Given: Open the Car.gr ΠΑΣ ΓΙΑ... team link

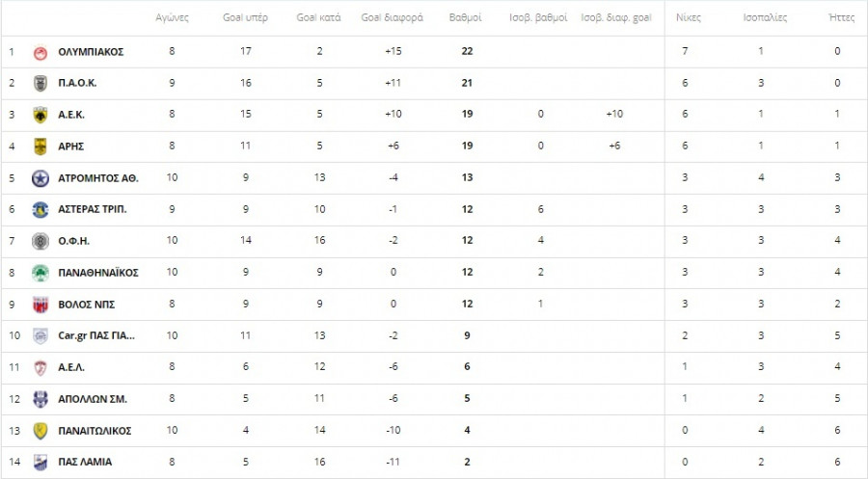Looking at the screenshot, I should tap(96, 335).
